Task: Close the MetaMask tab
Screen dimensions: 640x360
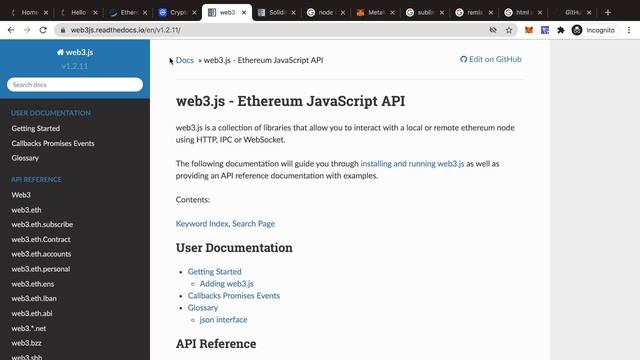Action: click(392, 12)
